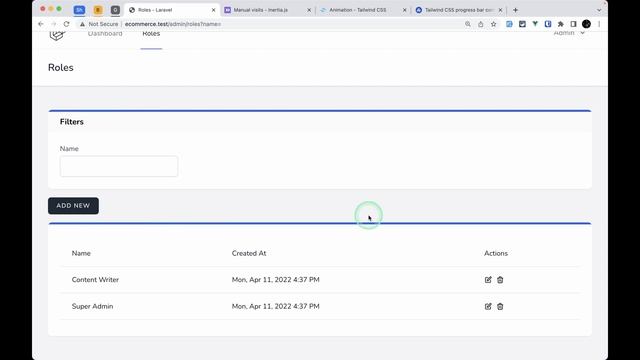Focus the Name filter input
The height and width of the screenshot is (360, 640).
119,166
